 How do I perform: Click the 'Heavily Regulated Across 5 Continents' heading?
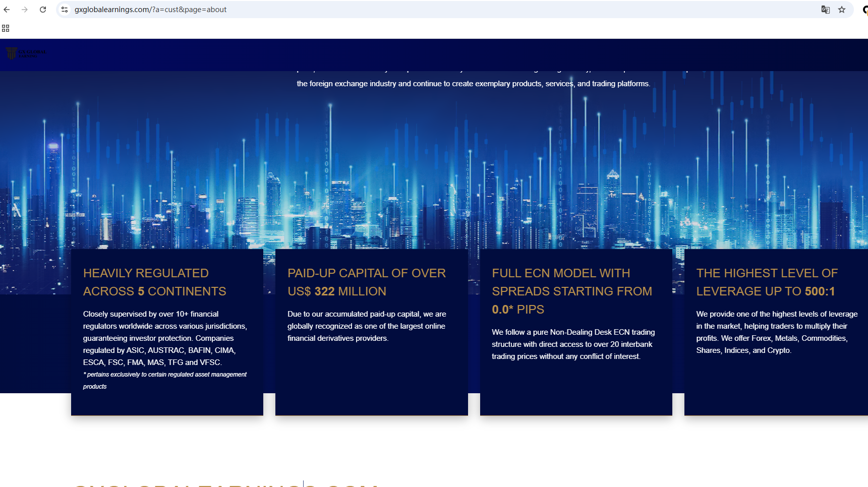tap(154, 282)
